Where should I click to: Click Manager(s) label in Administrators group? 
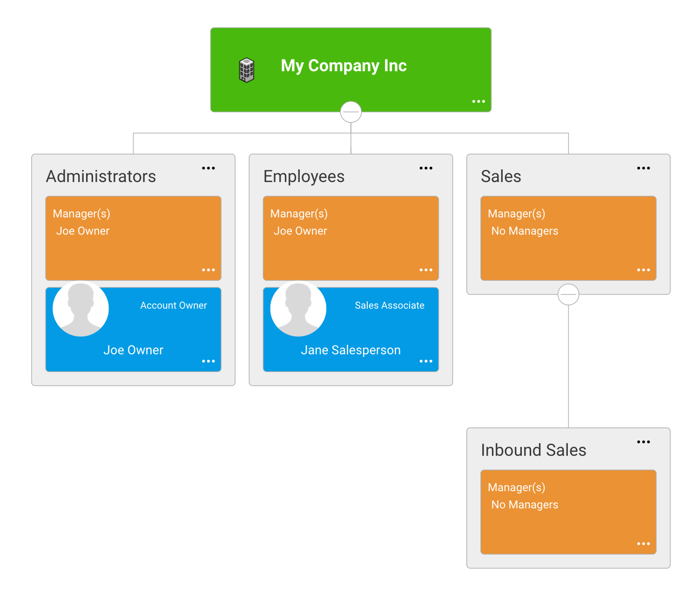(x=81, y=214)
